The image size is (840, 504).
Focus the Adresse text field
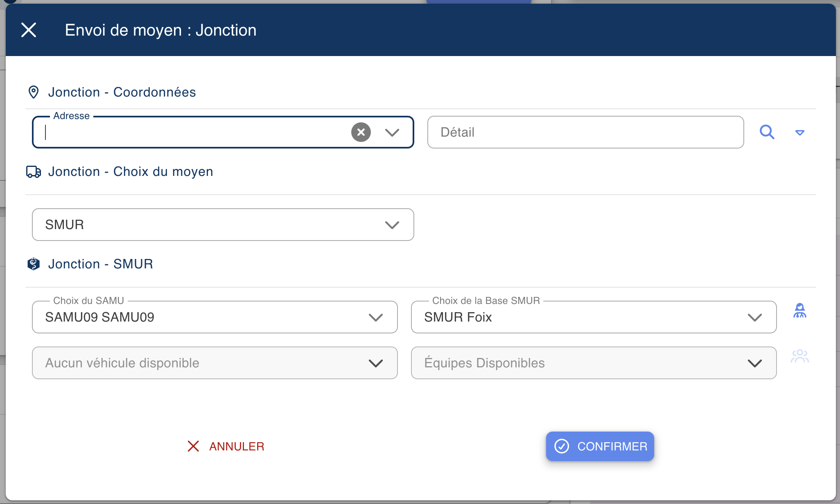coord(192,132)
